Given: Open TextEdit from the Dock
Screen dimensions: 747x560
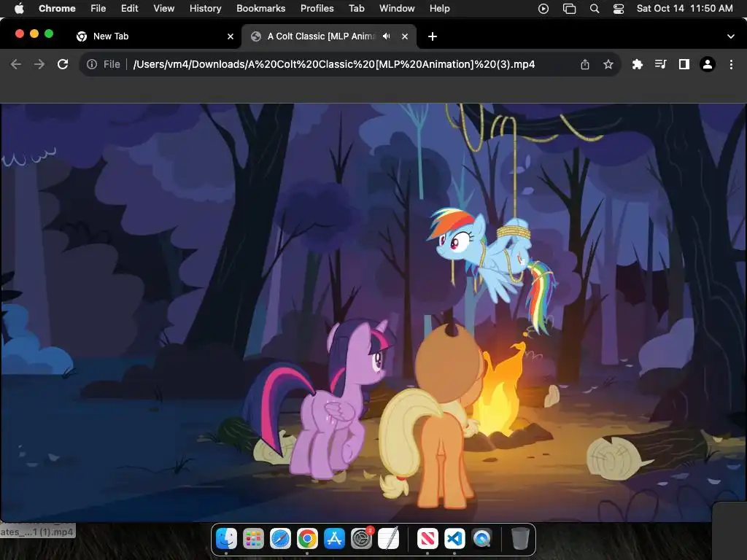Looking at the screenshot, I should click(x=388, y=539).
